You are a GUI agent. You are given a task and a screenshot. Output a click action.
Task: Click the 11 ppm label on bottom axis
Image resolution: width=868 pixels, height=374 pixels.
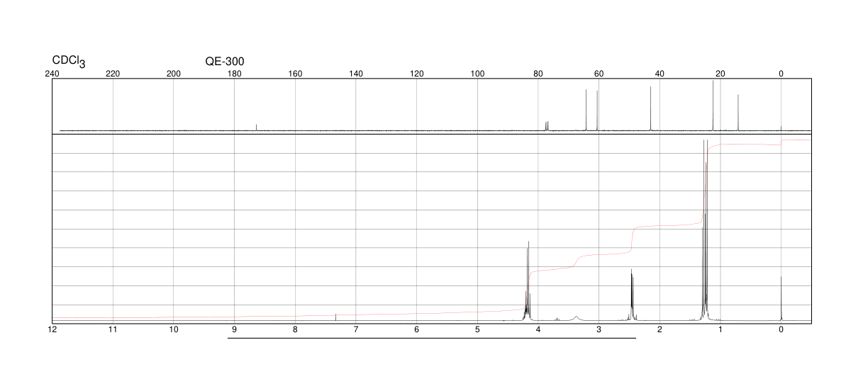(x=113, y=329)
